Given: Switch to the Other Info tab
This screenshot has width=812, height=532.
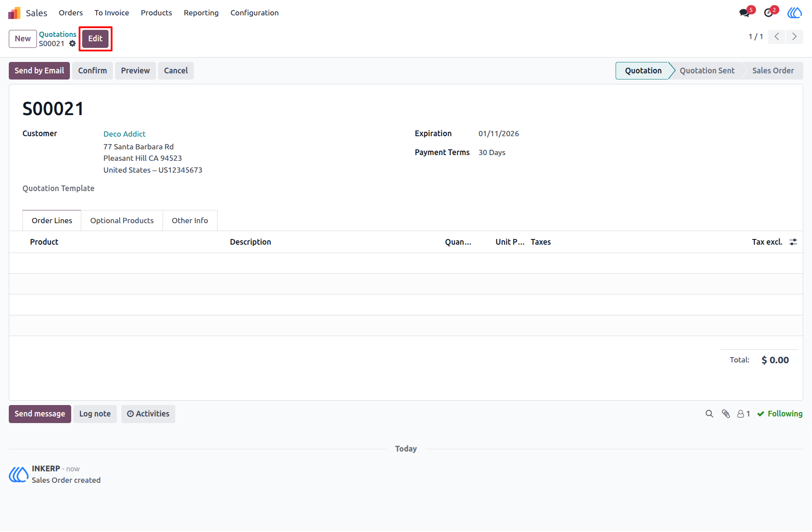Looking at the screenshot, I should 190,221.
